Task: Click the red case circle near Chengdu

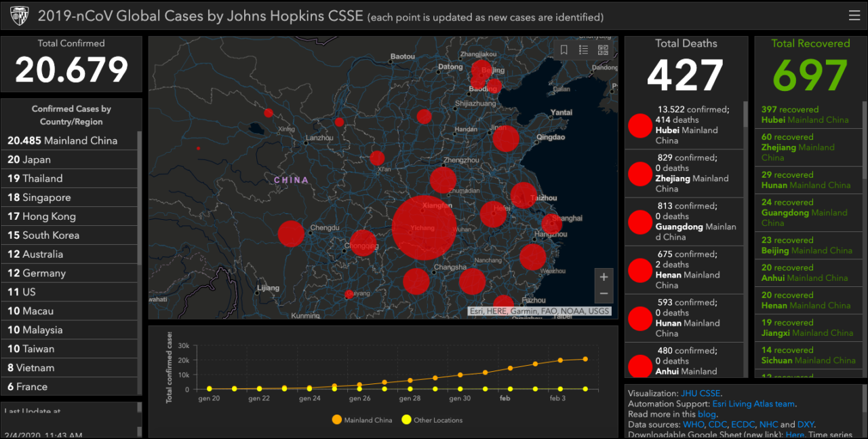Action: pos(291,233)
